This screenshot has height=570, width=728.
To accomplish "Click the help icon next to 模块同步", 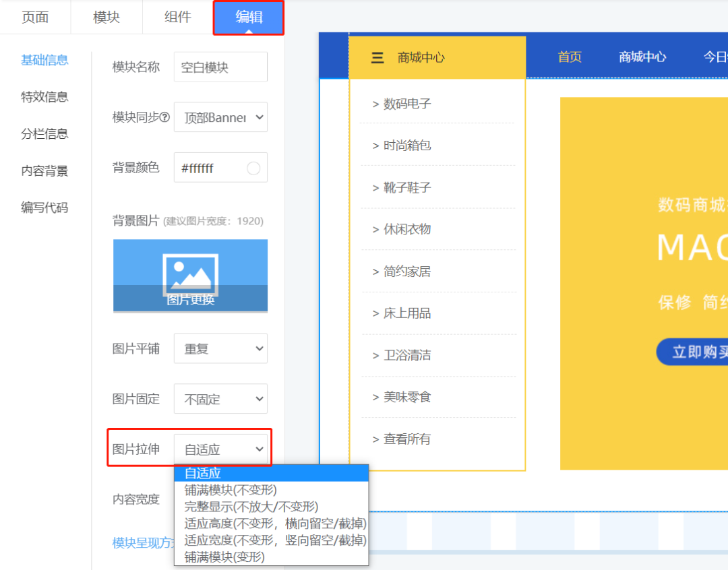I will [x=164, y=117].
